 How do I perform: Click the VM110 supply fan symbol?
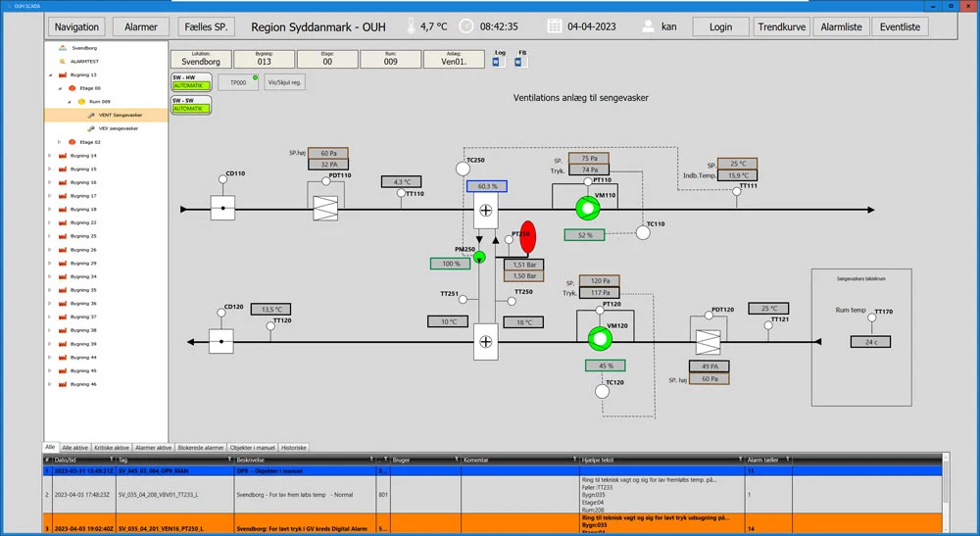pyautogui.click(x=586, y=208)
